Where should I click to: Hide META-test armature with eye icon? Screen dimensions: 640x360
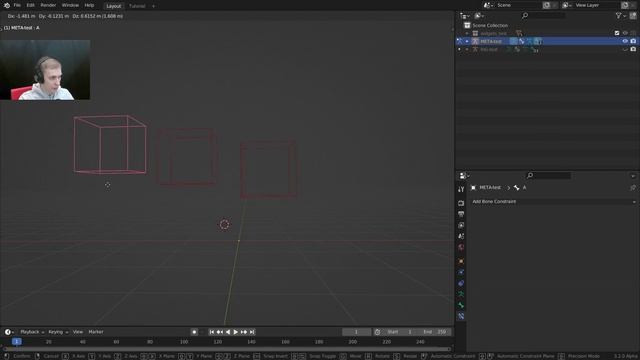(x=625, y=41)
